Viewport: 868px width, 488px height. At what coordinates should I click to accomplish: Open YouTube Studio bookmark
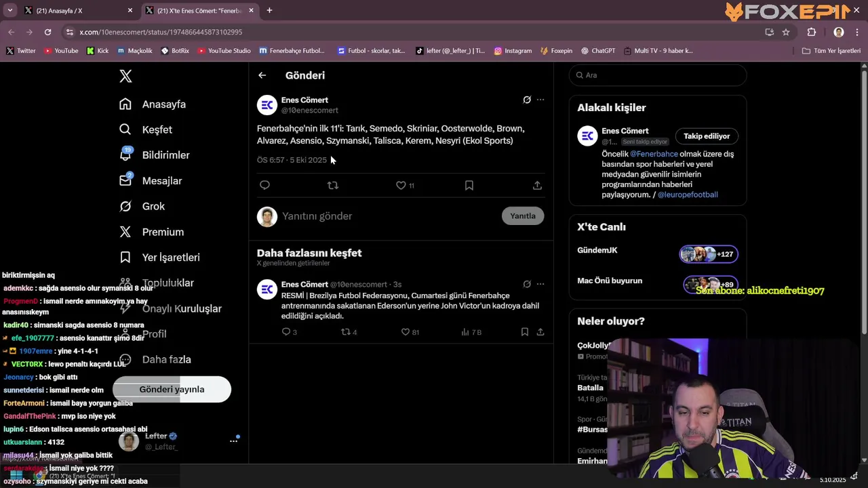pyautogui.click(x=223, y=51)
